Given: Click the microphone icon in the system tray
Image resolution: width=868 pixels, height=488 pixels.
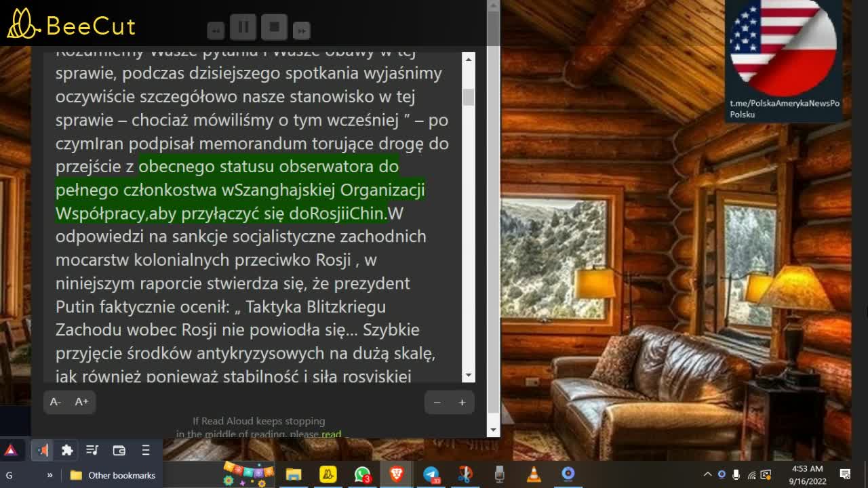Looking at the screenshot, I should click(x=736, y=474).
